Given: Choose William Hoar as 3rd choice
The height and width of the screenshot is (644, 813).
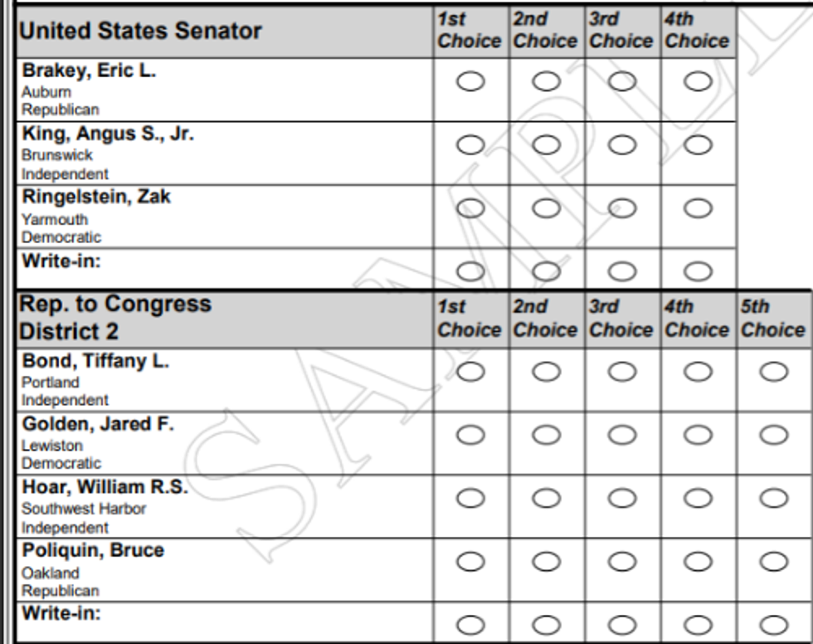Looking at the screenshot, I should tap(622, 498).
